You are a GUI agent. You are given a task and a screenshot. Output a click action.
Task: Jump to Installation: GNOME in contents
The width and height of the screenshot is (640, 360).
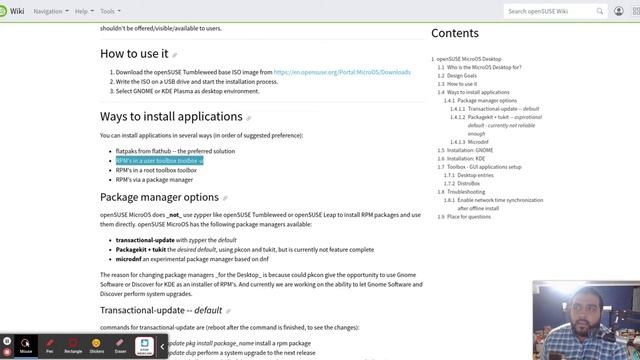(470, 150)
